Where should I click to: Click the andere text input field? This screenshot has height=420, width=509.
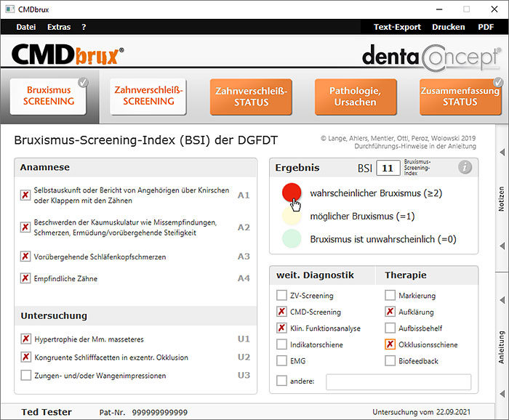coord(398,381)
